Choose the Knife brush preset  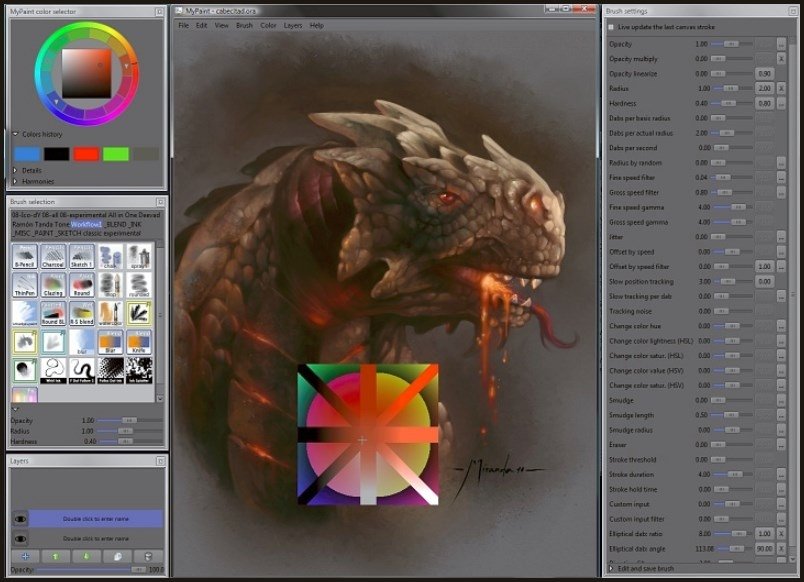click(139, 343)
